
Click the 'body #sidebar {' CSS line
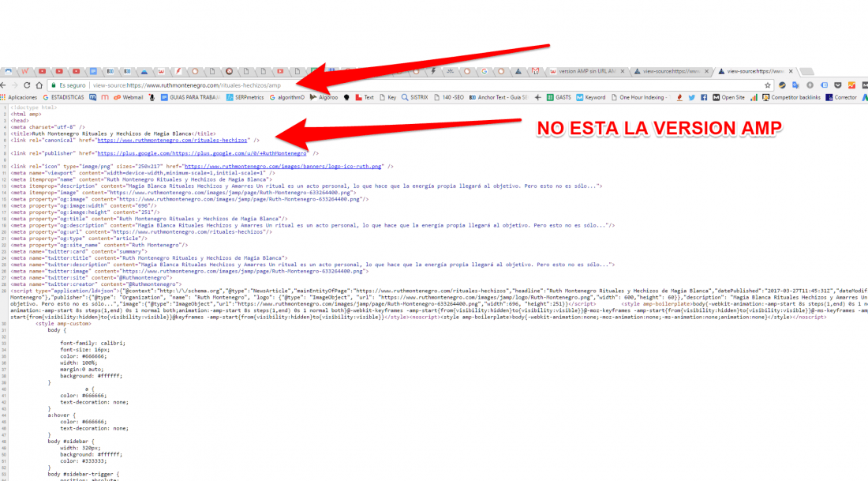pyautogui.click(x=71, y=442)
